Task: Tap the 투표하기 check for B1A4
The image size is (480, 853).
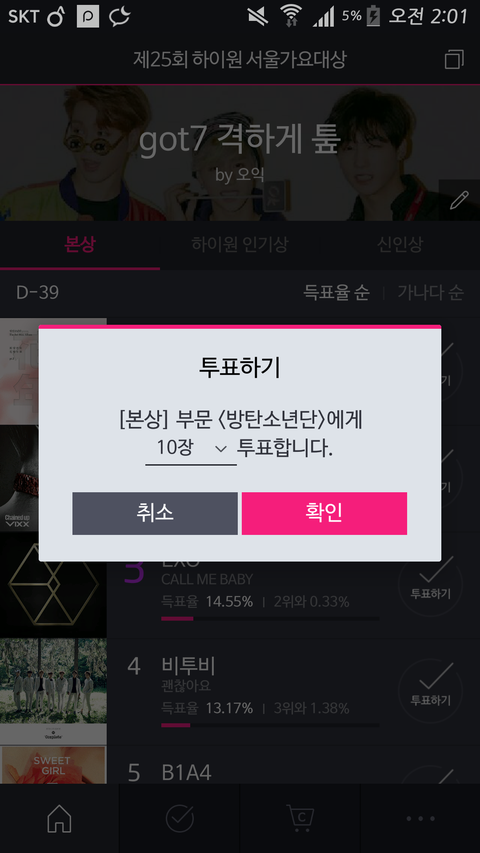Action: tap(430, 775)
